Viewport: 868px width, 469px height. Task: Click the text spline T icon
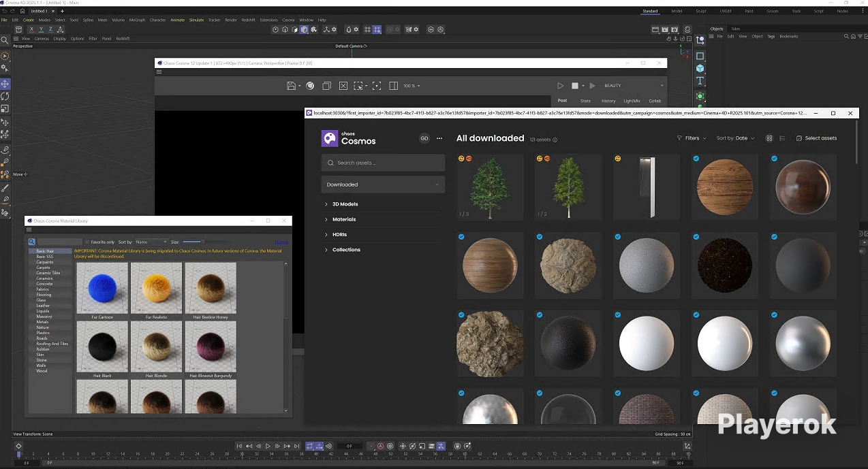tap(700, 81)
